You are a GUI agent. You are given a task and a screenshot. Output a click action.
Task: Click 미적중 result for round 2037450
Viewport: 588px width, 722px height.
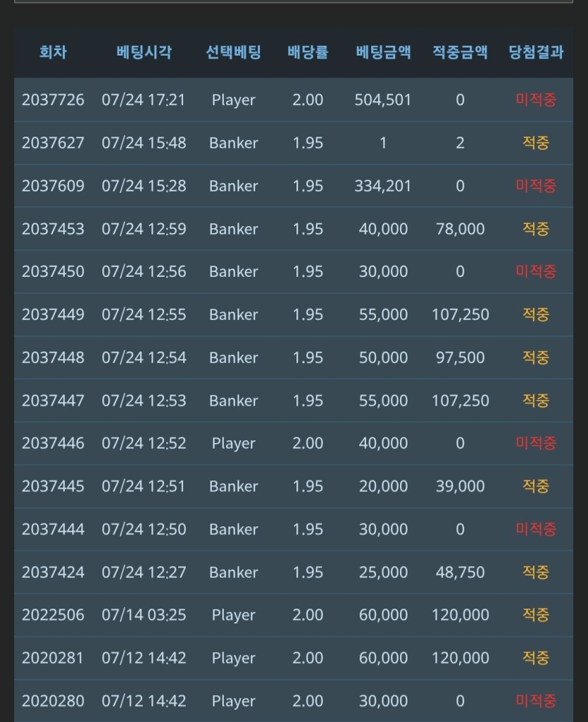[x=536, y=271]
